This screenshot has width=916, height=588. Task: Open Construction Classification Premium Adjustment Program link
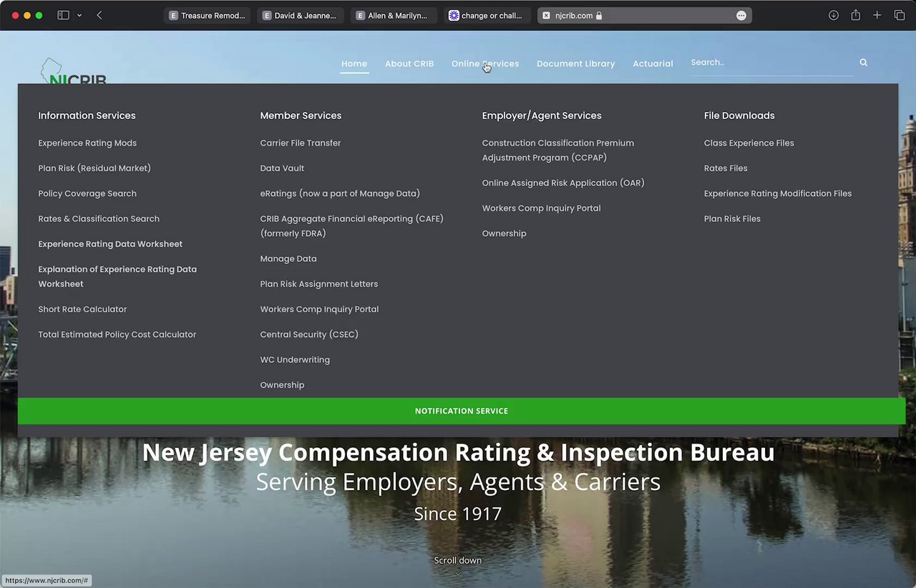(558, 150)
